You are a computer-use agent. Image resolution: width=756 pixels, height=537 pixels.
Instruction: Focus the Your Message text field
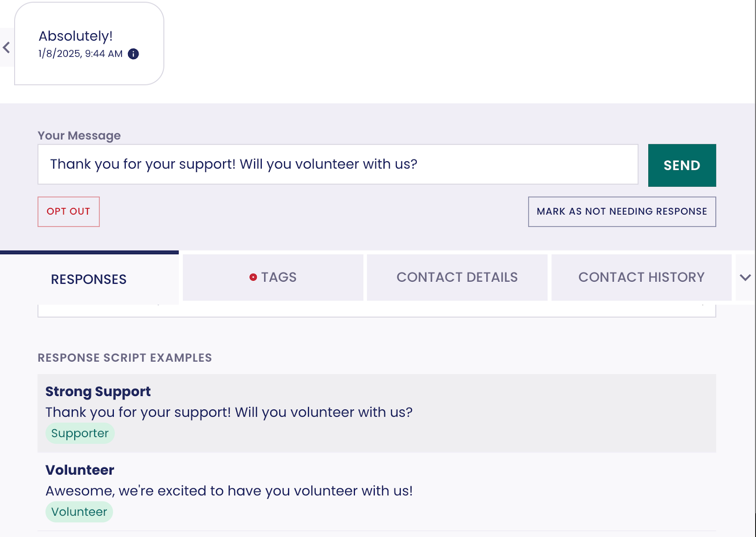click(337, 165)
